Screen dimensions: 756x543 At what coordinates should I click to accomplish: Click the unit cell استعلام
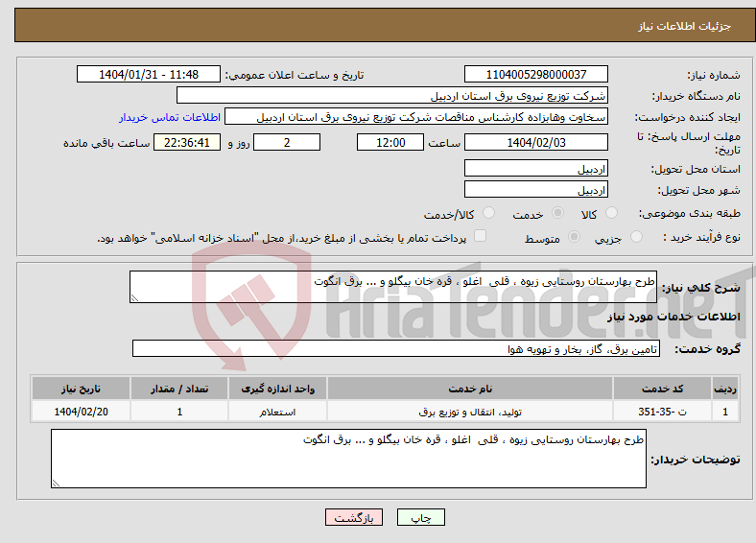[277, 412]
